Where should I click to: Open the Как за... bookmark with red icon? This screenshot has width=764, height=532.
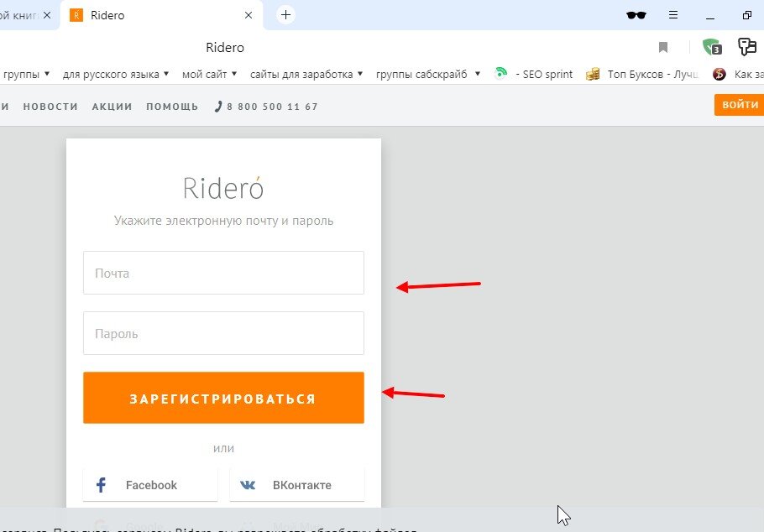(x=738, y=74)
